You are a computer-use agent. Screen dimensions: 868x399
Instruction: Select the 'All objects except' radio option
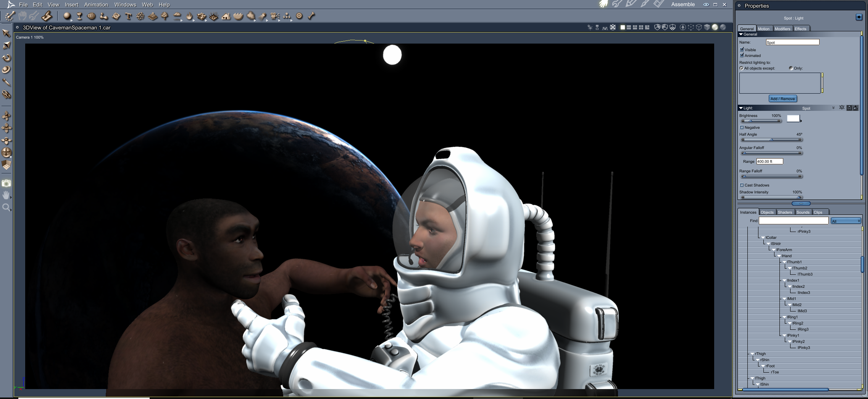(741, 68)
